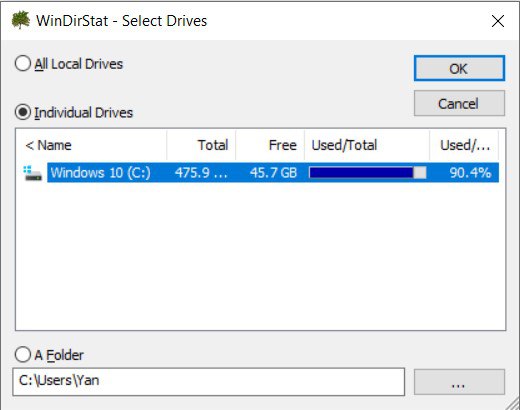Sort by the Total column header
Viewport: 520px width, 410px height.
click(201, 145)
